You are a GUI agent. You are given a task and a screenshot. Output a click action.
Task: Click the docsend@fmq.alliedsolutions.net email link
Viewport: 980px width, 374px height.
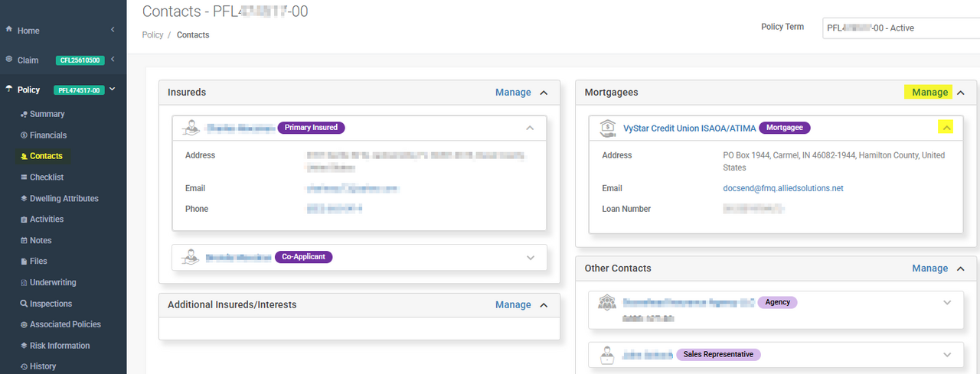pyautogui.click(x=777, y=188)
